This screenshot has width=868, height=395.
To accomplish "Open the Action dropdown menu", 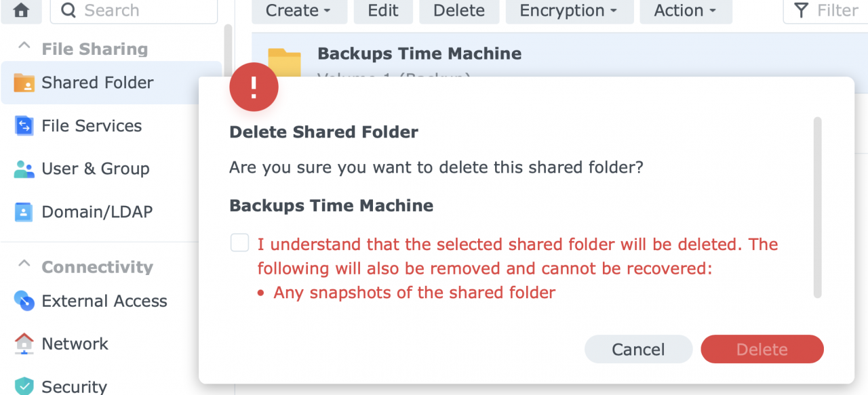I will [686, 11].
